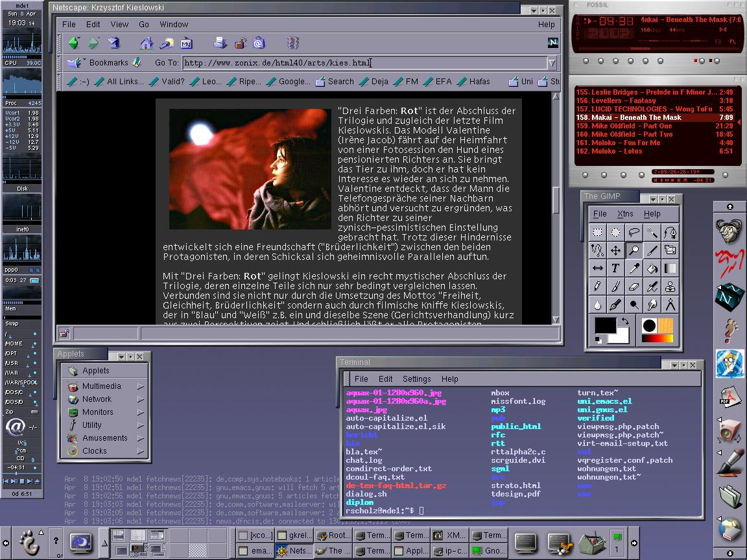Screen dimensions: 747x560
Task: Open the Security padlock toolbar icon
Action: (x=240, y=43)
